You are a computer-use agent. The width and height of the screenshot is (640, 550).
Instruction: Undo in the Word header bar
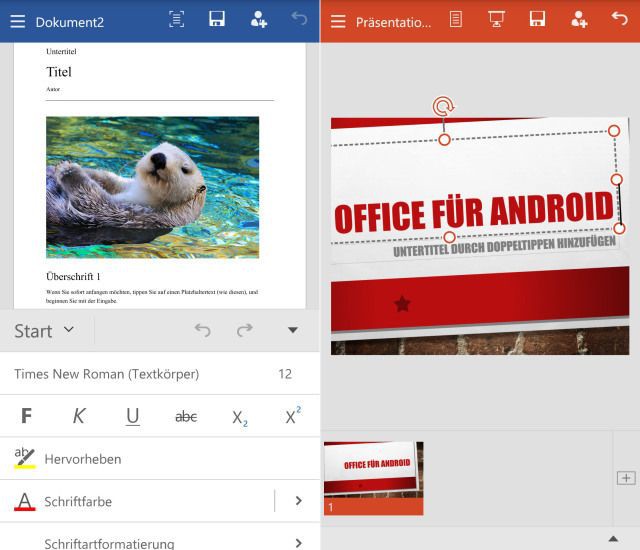point(299,19)
